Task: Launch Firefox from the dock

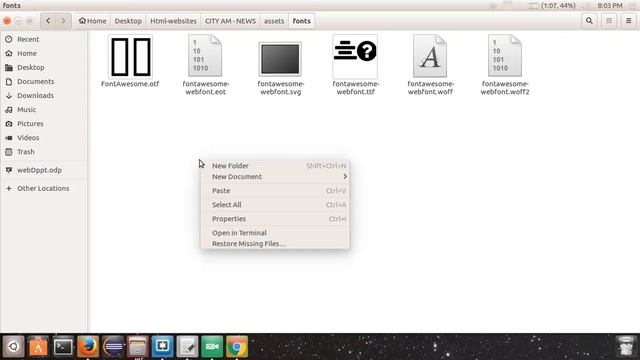Action: coord(88,347)
